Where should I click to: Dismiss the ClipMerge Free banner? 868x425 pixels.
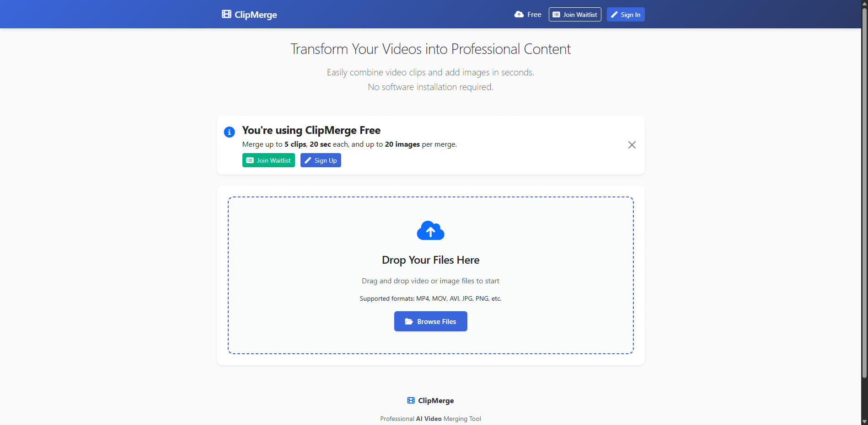pyautogui.click(x=632, y=145)
